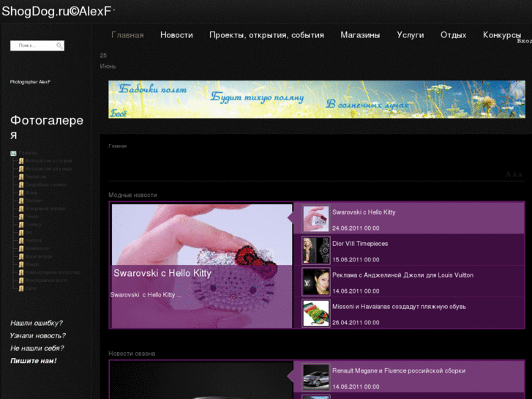Image resolution: width=532 pixels, height=399 pixels.
Task: Click the Галерея root picture icon
Action: [x=13, y=153]
